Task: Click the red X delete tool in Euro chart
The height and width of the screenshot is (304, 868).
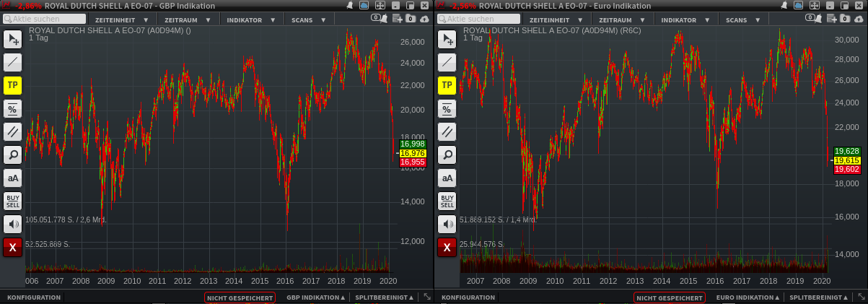Action: (447, 247)
